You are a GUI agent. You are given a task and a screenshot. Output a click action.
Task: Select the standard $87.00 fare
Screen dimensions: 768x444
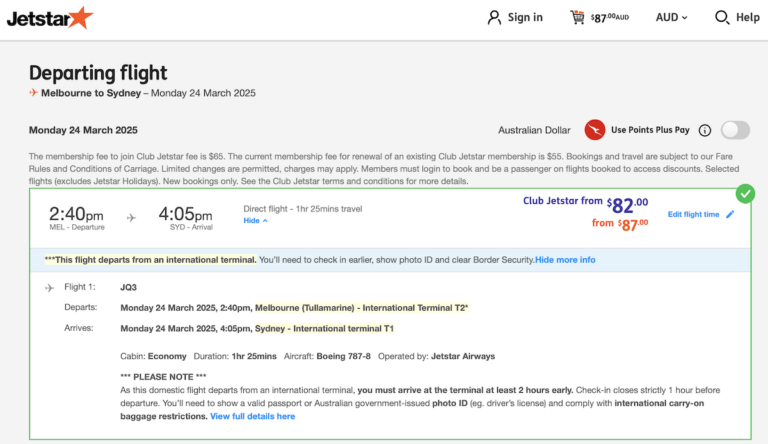click(620, 223)
